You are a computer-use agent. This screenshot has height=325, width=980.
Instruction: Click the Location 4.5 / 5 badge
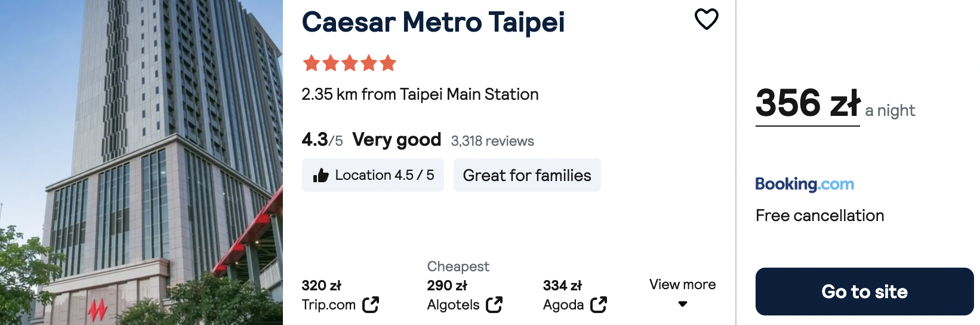tap(373, 175)
